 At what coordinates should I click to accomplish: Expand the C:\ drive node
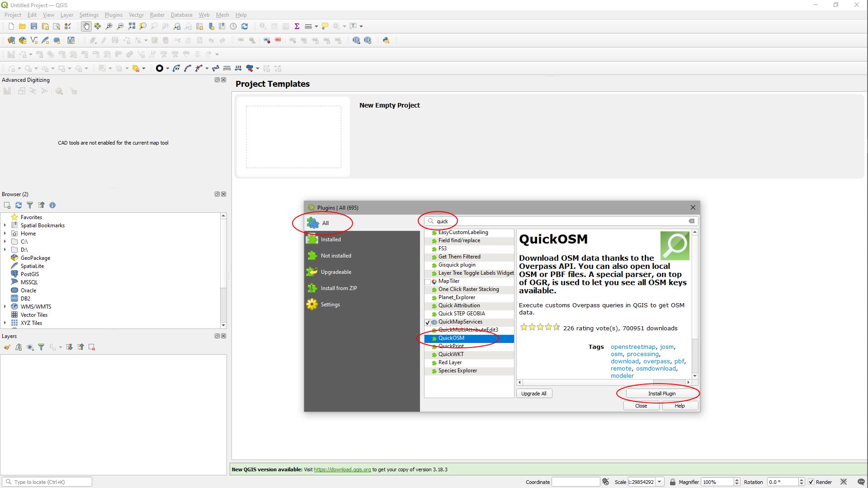(x=5, y=241)
